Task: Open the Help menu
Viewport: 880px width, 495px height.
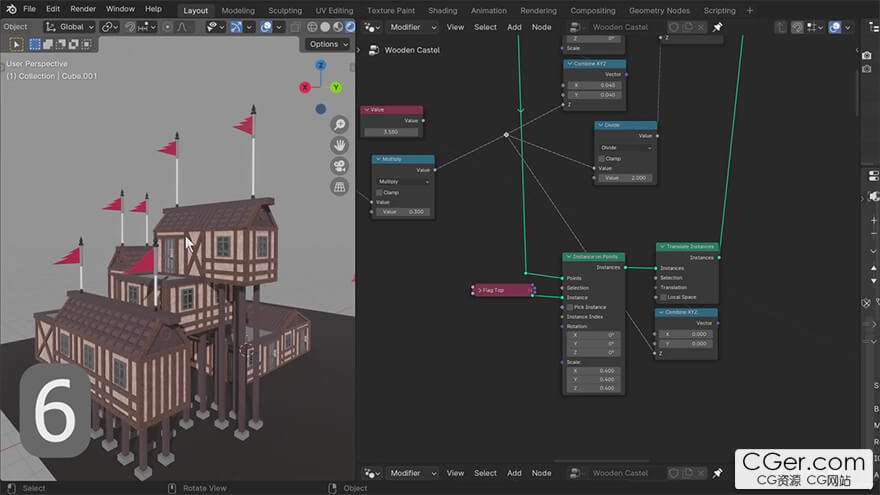Action: [x=153, y=9]
